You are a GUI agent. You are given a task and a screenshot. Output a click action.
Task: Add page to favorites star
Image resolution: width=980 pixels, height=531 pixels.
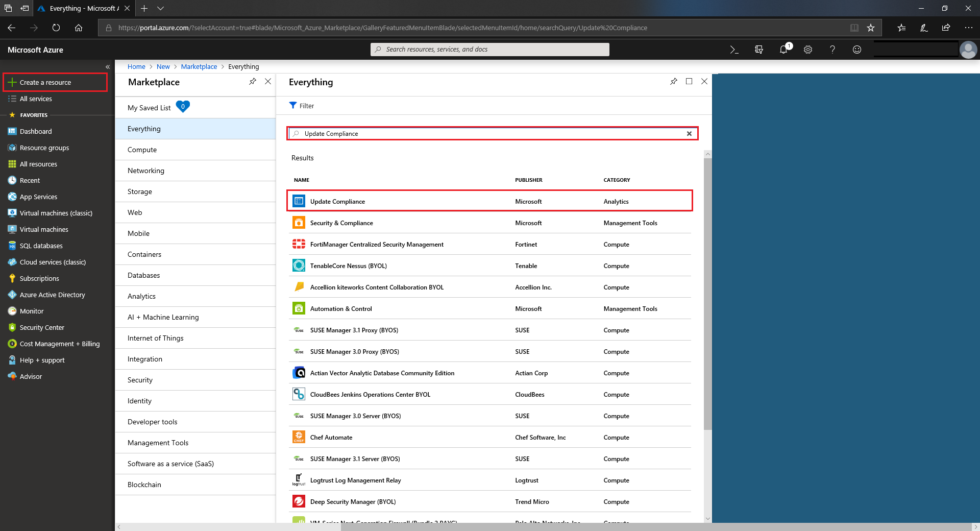pos(871,28)
